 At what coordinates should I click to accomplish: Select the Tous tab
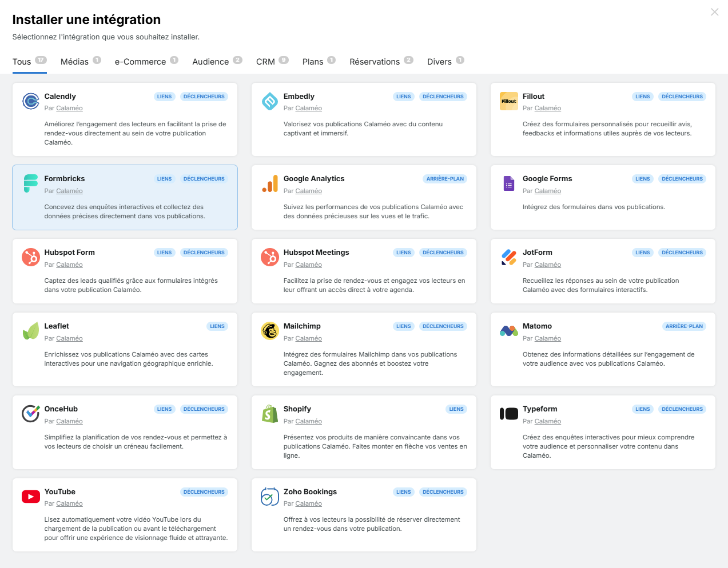pyautogui.click(x=30, y=61)
